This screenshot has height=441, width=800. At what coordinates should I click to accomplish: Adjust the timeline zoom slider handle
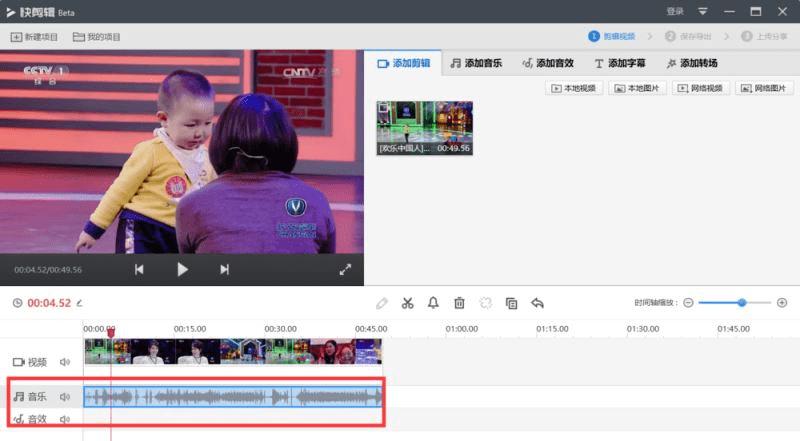tap(742, 303)
